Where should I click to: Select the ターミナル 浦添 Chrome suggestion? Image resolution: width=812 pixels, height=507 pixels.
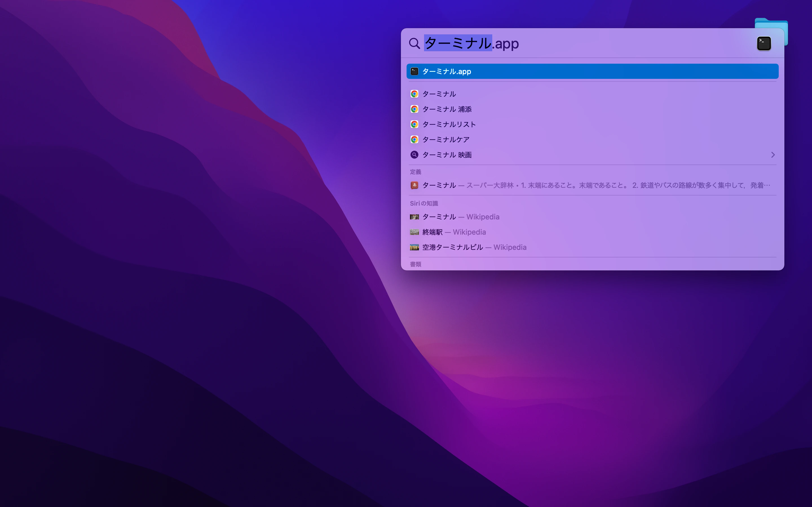point(447,109)
